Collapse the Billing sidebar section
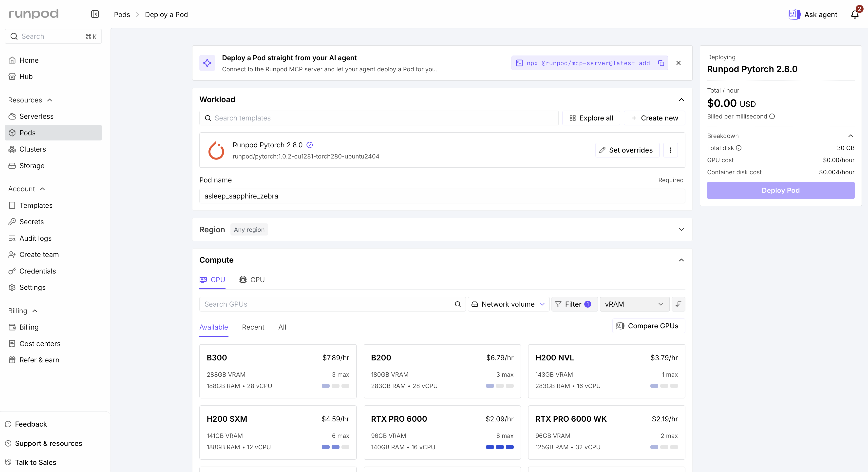This screenshot has width=868, height=472. point(23,311)
